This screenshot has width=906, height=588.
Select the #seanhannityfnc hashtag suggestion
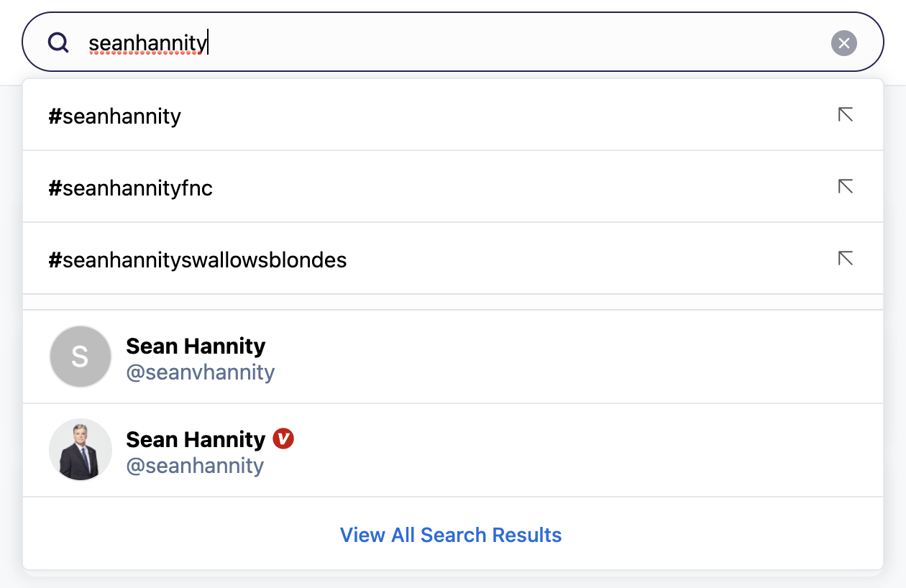(131, 188)
